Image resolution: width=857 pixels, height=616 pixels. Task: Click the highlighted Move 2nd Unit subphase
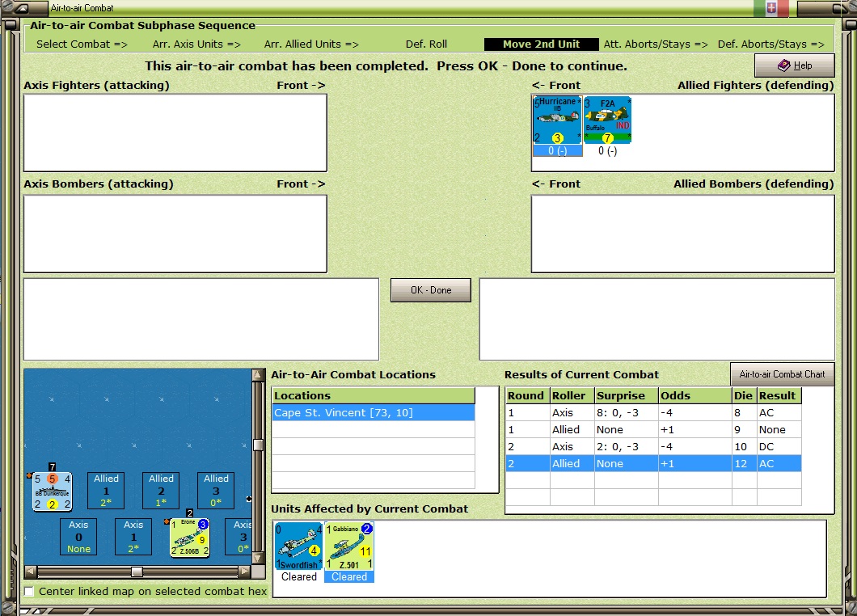point(541,44)
